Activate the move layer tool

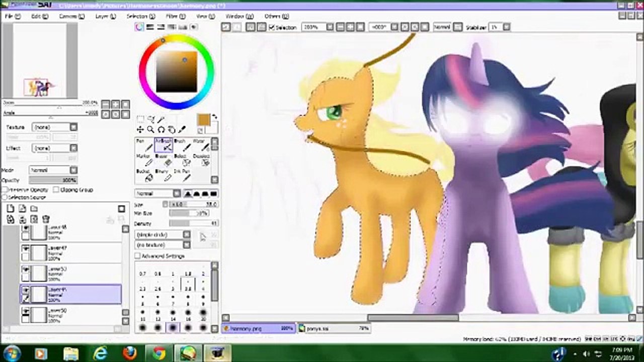[x=140, y=130]
